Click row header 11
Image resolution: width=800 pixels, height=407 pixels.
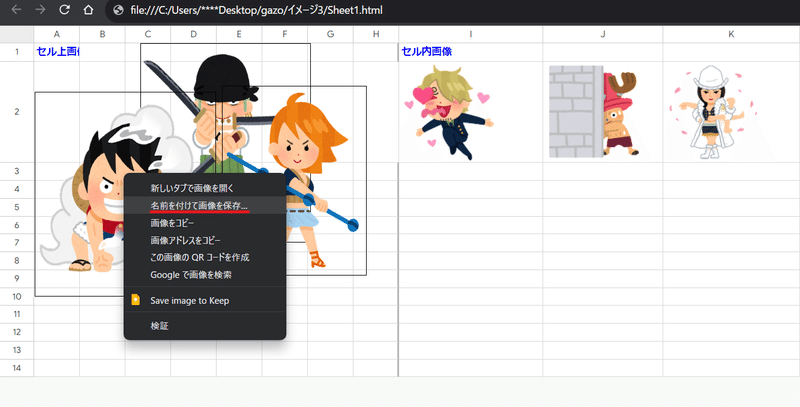[17, 314]
